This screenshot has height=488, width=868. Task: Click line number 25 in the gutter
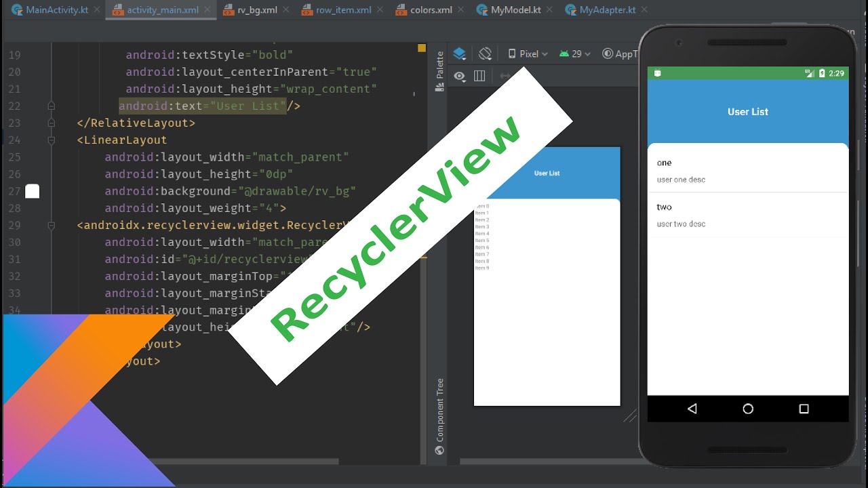(x=14, y=157)
